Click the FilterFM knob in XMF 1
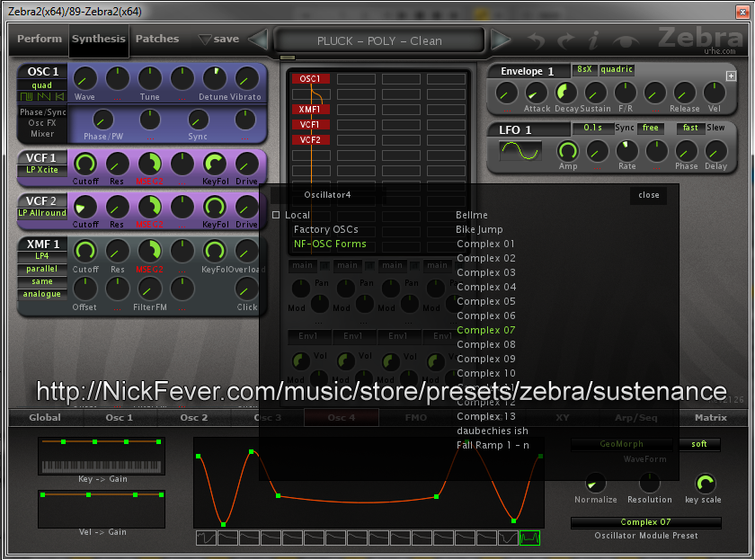 [x=149, y=289]
